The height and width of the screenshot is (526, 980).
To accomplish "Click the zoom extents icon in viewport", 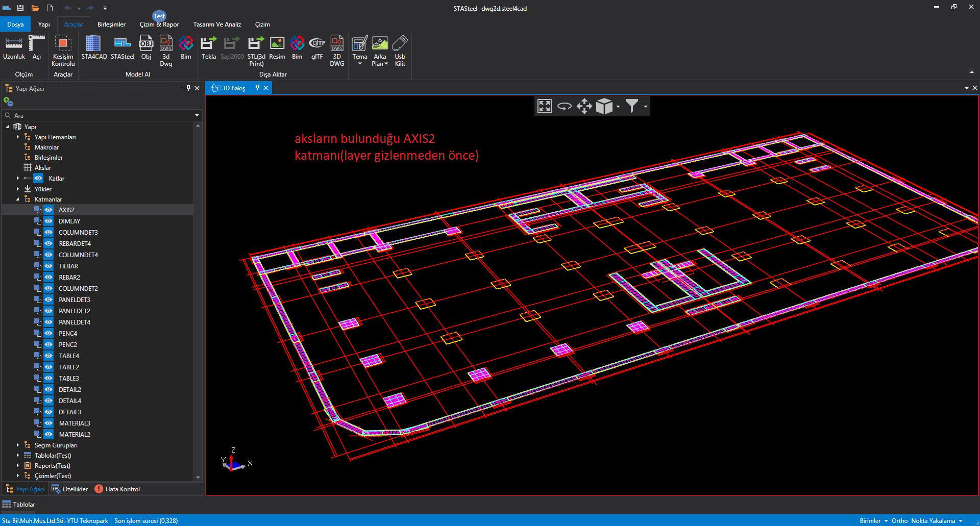I will click(x=545, y=106).
